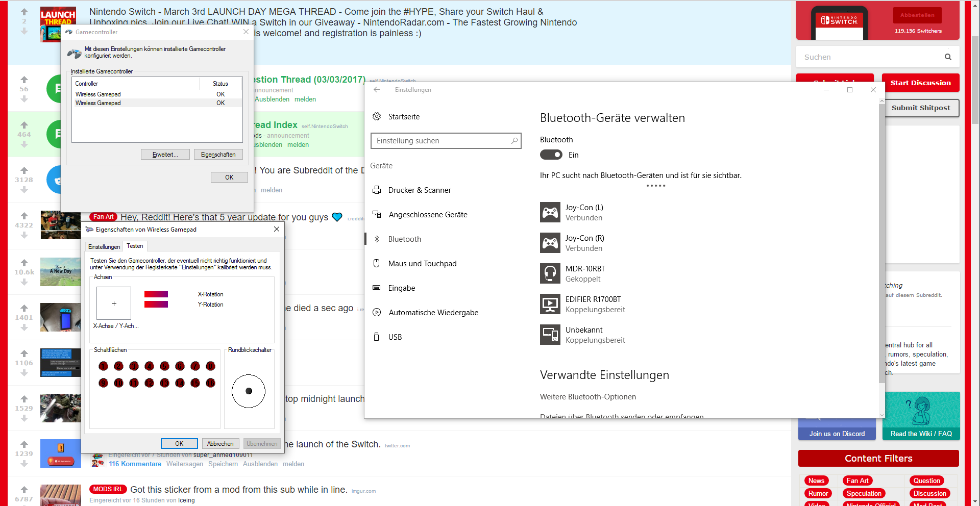Upvote the post with 4322 points
The height and width of the screenshot is (506, 980).
pyautogui.click(x=24, y=216)
